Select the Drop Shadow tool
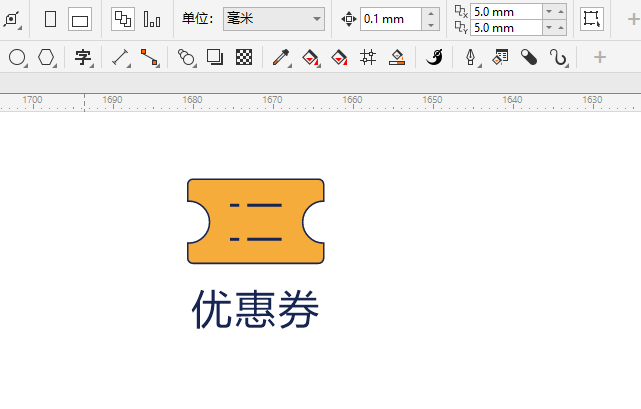 [x=215, y=57]
